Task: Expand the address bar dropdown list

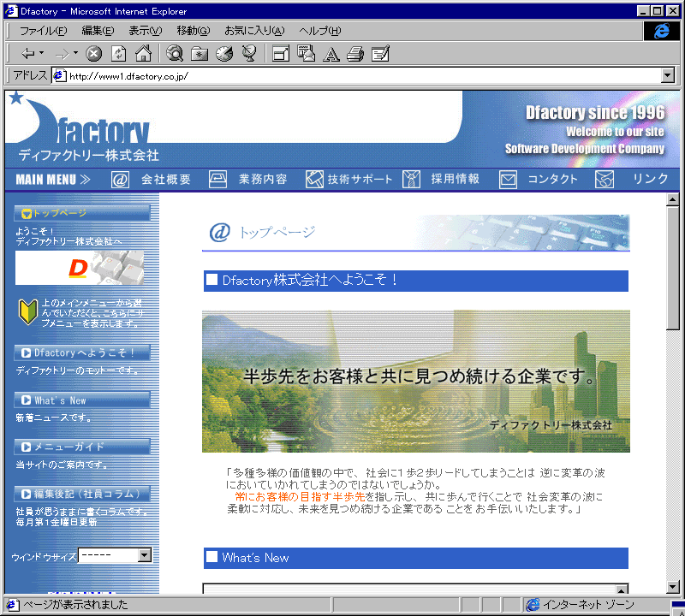Action: pos(667,76)
